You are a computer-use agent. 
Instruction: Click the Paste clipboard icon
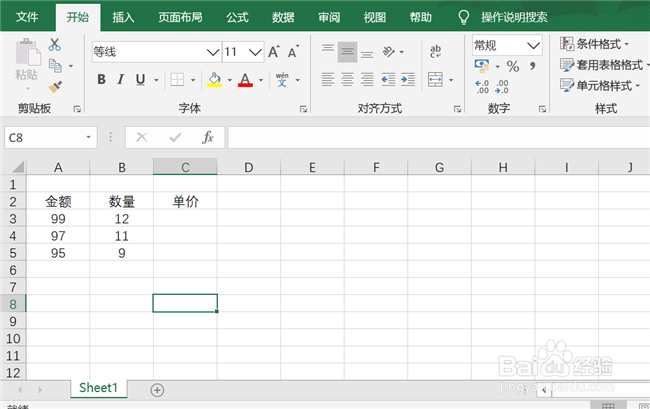(27, 53)
